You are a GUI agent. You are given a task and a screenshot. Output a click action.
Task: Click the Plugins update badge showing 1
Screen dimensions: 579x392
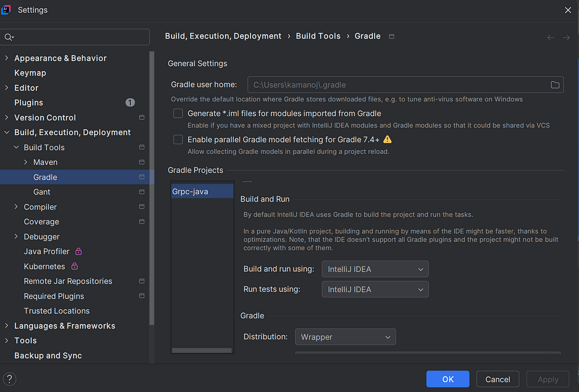coord(130,103)
